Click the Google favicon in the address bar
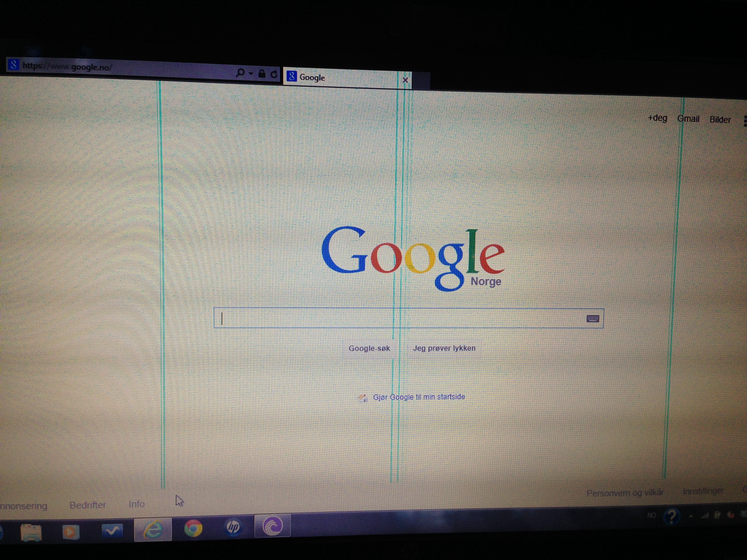747x560 pixels. pos(13,64)
